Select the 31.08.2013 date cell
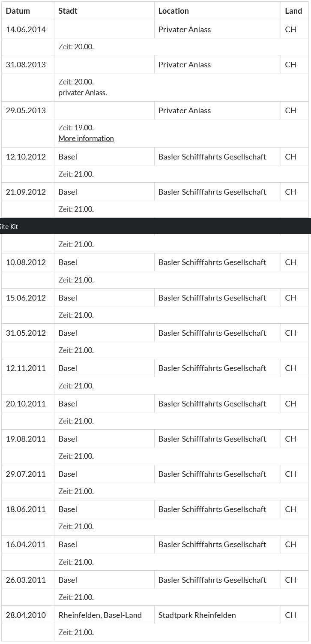Image resolution: width=311 pixels, height=644 pixels. [26, 65]
